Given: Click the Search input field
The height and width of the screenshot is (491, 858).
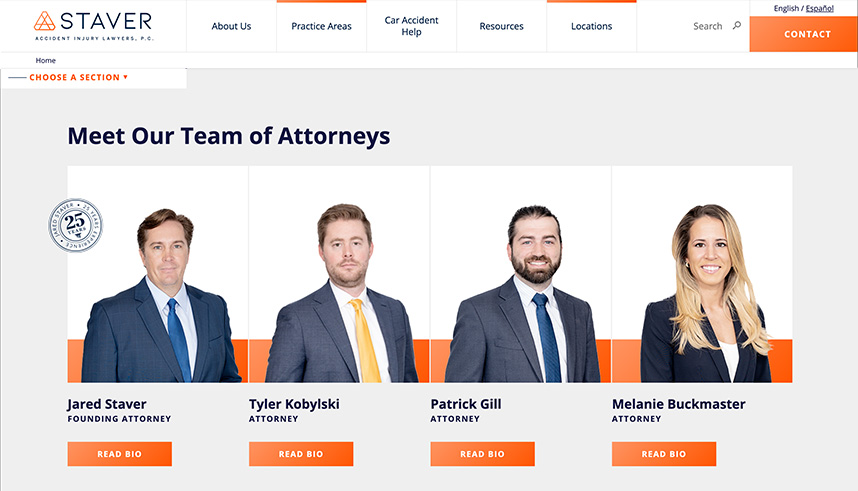Looking at the screenshot, I should point(708,26).
